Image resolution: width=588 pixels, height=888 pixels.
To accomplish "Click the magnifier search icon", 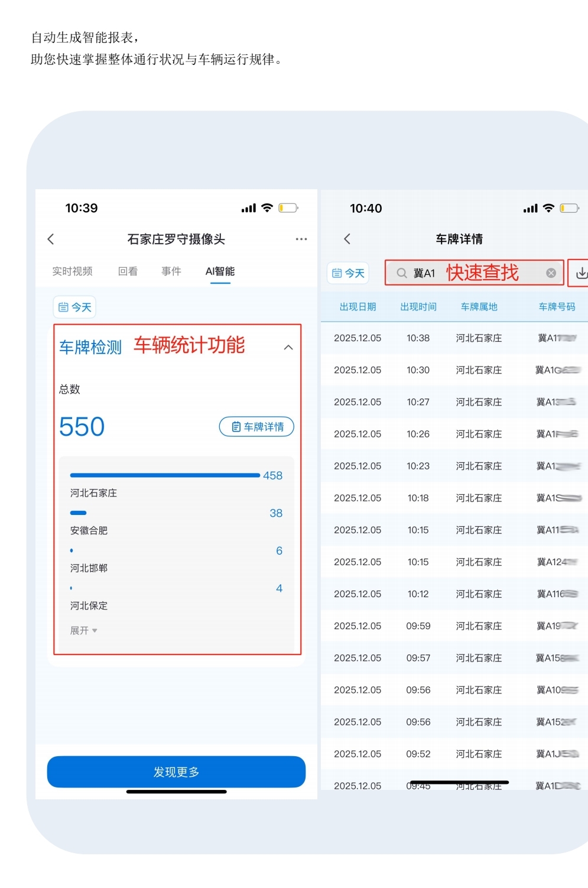I will click(402, 273).
